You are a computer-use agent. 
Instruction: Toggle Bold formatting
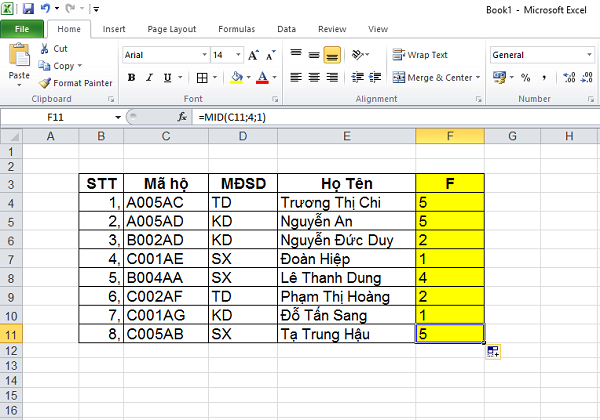point(130,77)
